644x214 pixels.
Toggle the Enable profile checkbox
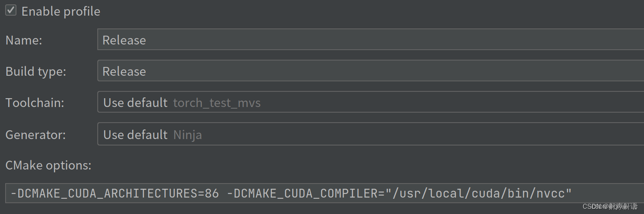[11, 10]
